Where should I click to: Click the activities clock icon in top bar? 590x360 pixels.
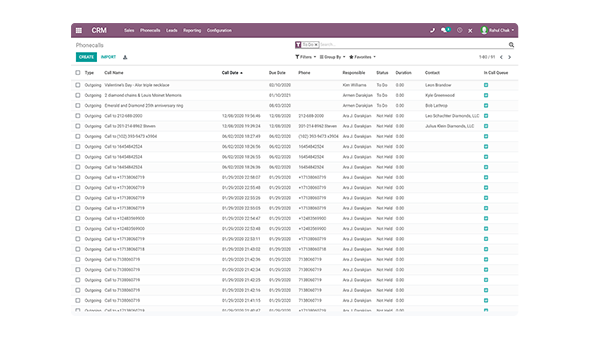[x=459, y=30]
